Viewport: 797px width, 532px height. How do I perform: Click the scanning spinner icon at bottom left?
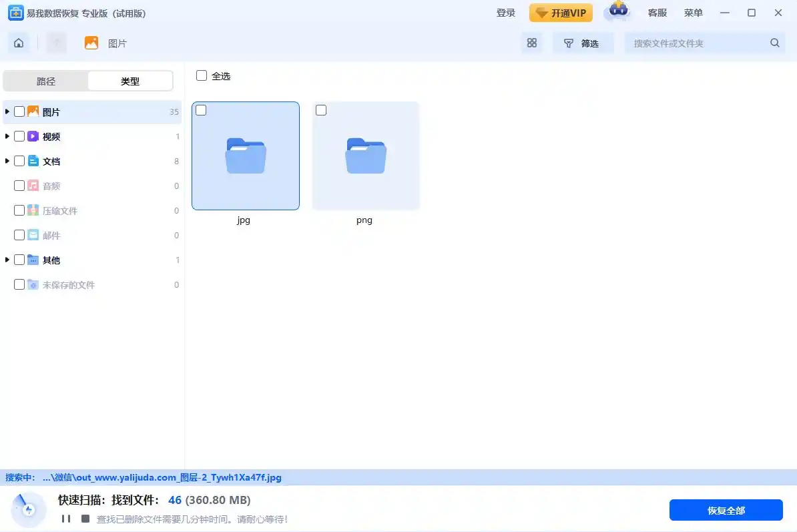(28, 508)
